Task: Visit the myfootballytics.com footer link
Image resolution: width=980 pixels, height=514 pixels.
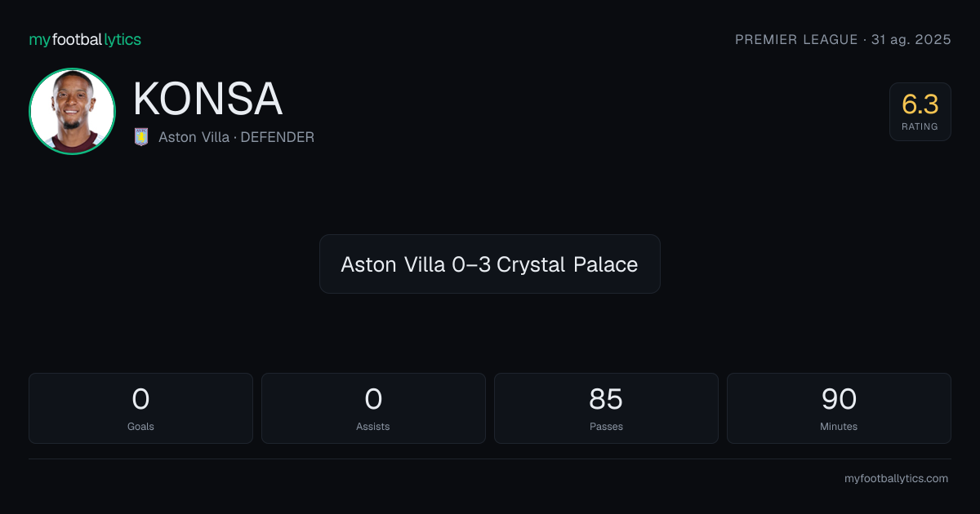Action: pyautogui.click(x=896, y=479)
